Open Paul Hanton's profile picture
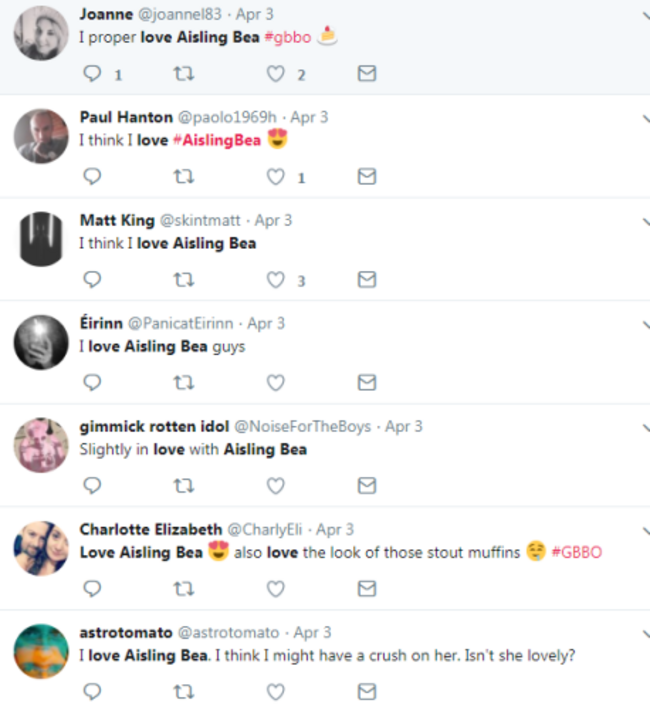Screen dimensions: 650x710 (x=41, y=136)
